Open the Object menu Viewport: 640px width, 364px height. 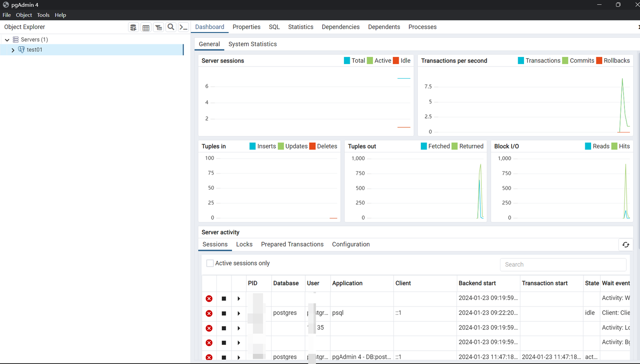[x=24, y=15]
